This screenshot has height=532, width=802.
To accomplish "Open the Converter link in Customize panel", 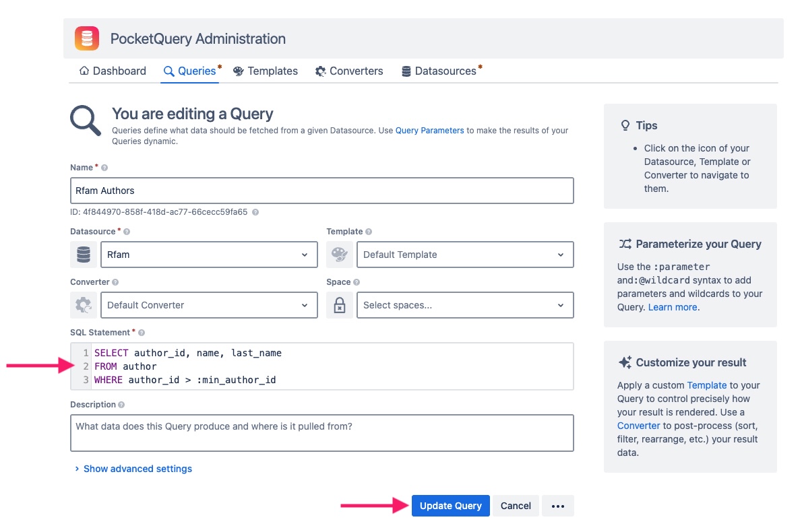I will (x=638, y=426).
